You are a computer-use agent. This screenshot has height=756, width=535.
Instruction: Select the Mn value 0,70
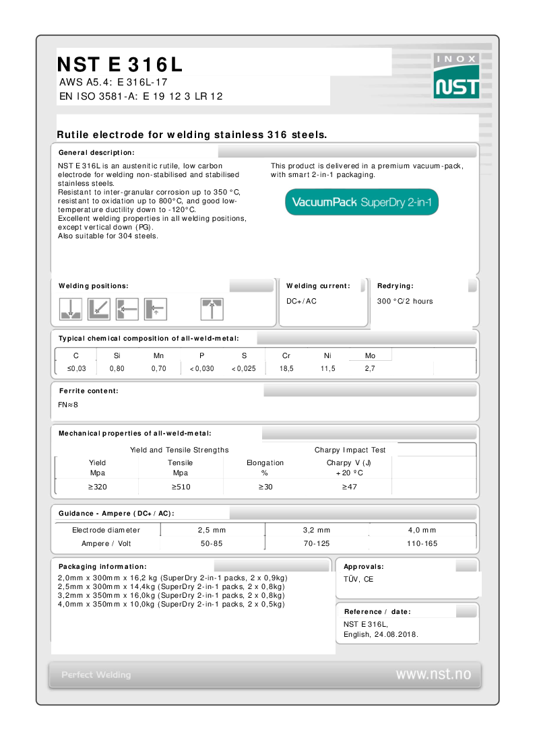pos(159,369)
